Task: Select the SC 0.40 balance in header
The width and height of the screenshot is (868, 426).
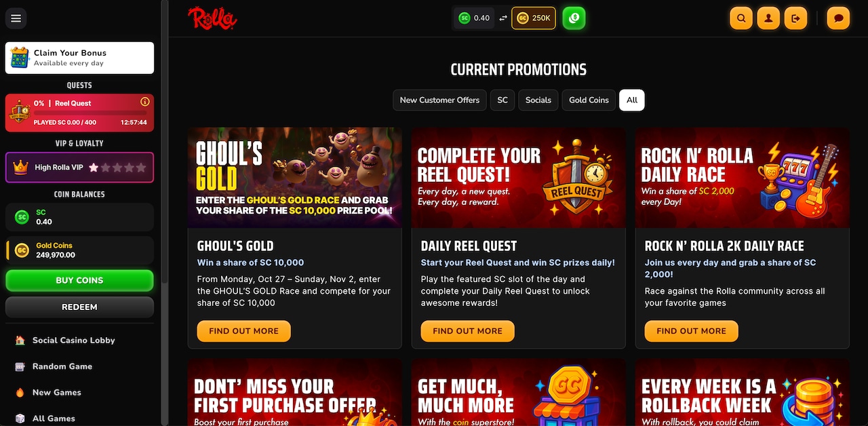Action: click(x=474, y=18)
